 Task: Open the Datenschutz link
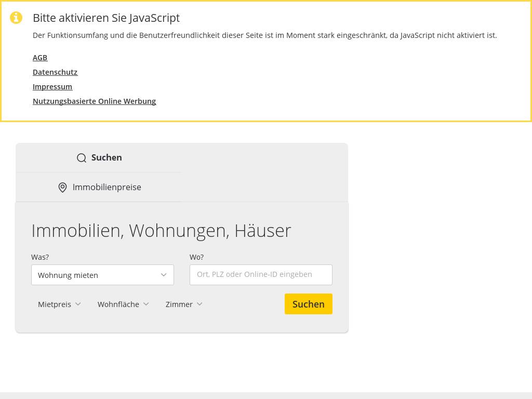tap(55, 72)
